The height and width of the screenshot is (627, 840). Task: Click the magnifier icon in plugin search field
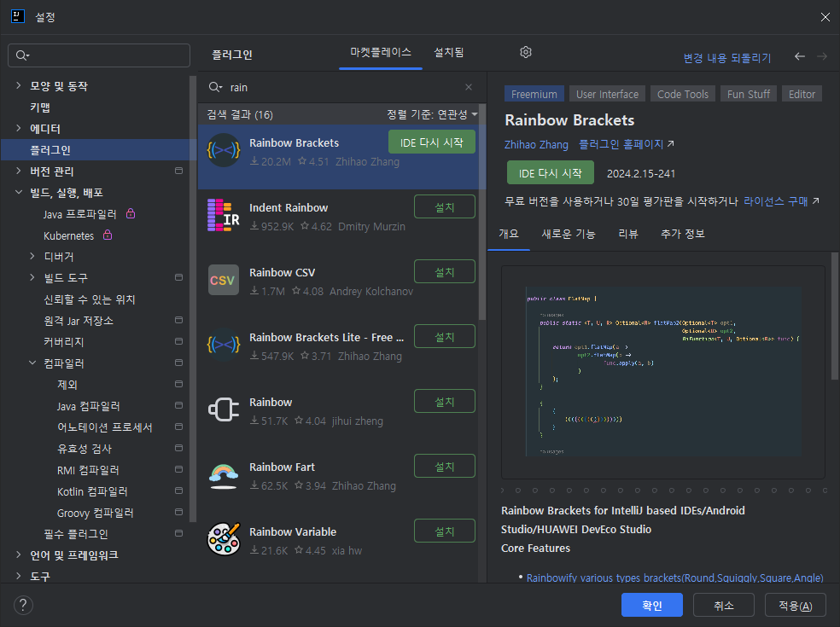(x=215, y=87)
